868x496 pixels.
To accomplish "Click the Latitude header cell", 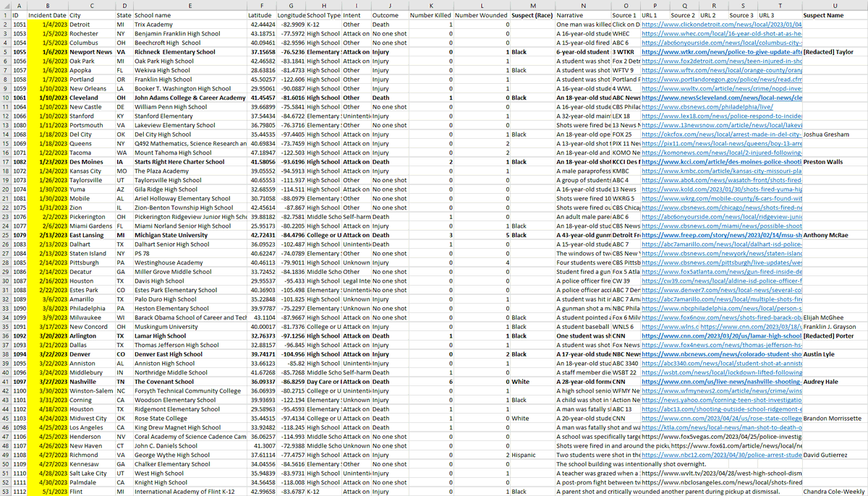I will click(260, 14).
